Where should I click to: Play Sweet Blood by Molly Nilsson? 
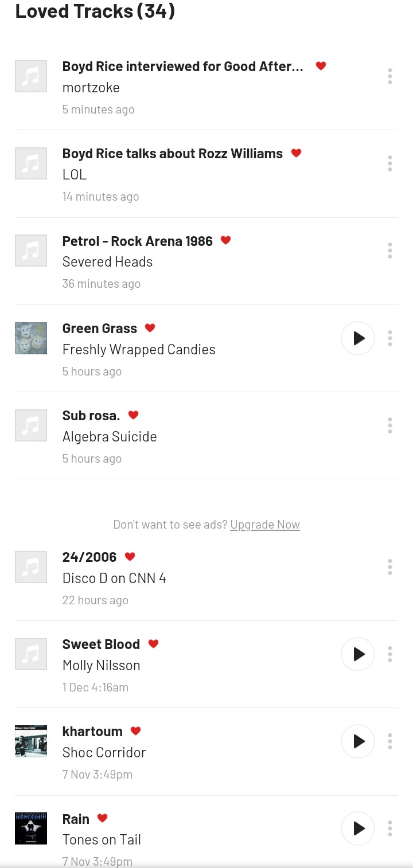tap(358, 654)
